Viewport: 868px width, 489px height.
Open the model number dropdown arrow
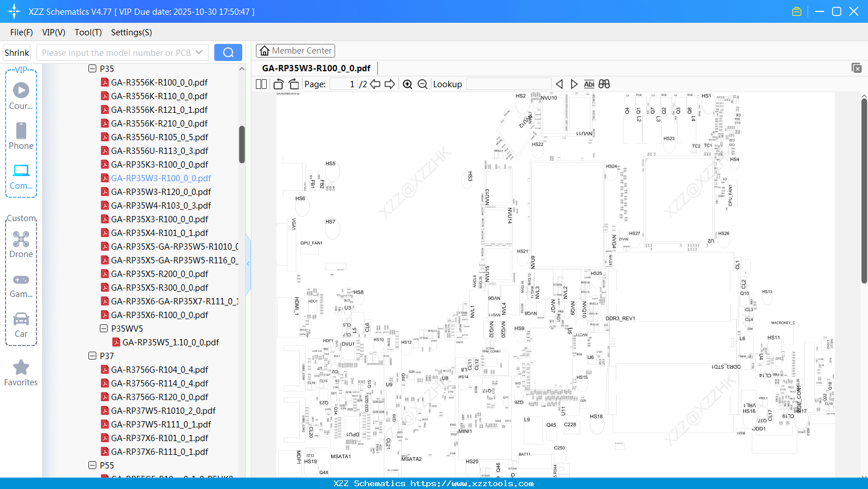199,52
